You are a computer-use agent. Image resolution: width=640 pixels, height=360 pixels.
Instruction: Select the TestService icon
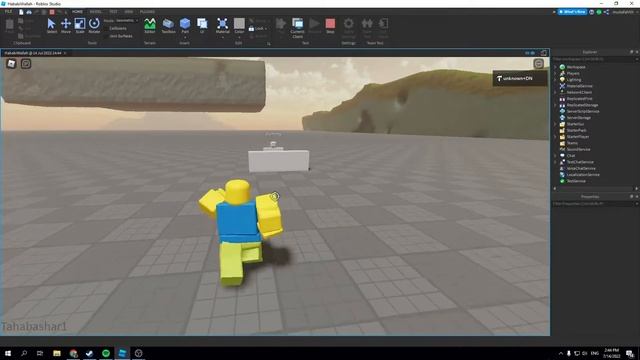562,181
